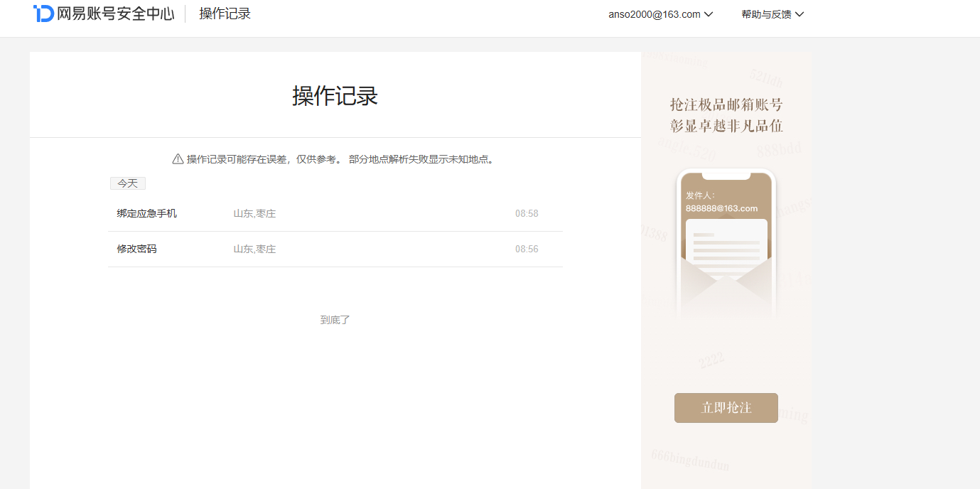Click the 抢注极品邮箱账号 ad headline
980x489 pixels.
tap(726, 105)
